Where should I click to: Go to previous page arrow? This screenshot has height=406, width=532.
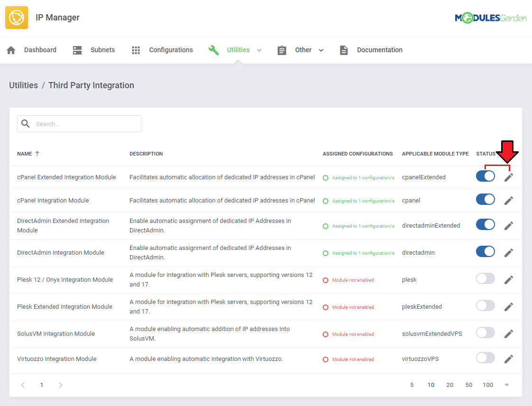coord(23,385)
